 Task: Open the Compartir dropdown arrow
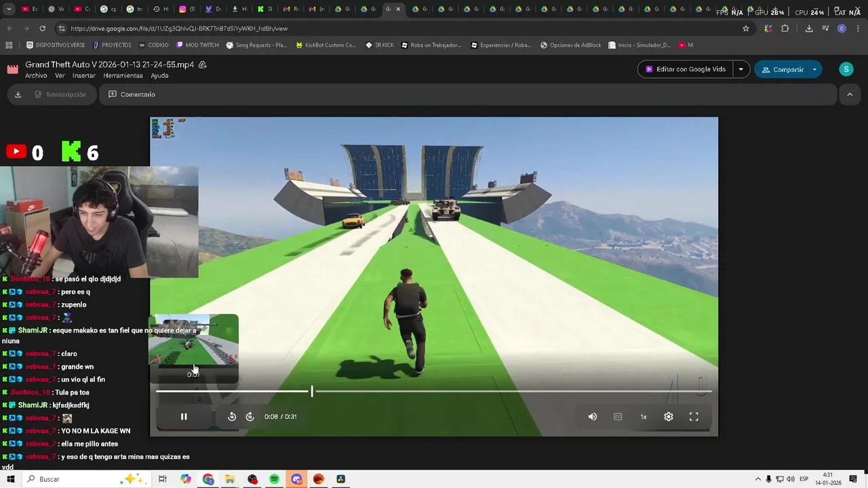[x=814, y=69]
